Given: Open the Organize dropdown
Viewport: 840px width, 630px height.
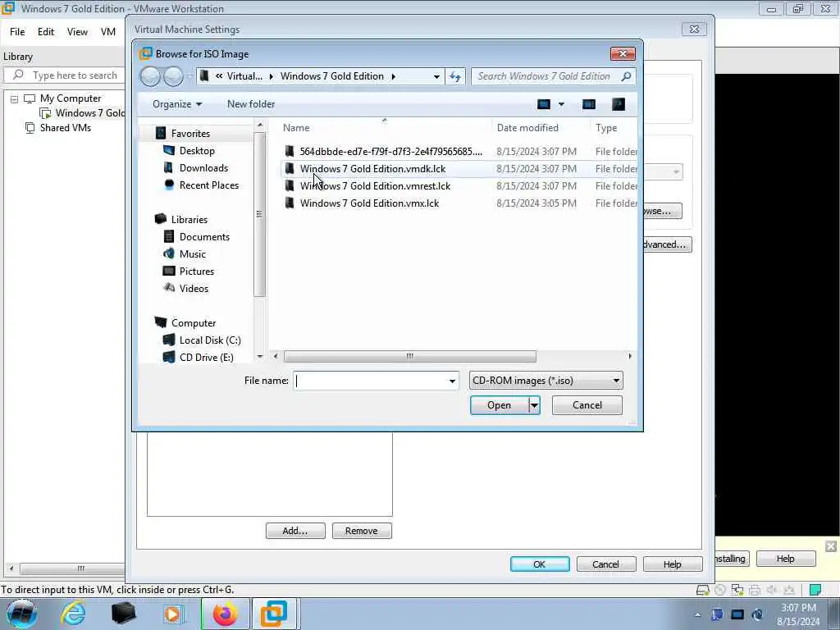Looking at the screenshot, I should [x=177, y=104].
